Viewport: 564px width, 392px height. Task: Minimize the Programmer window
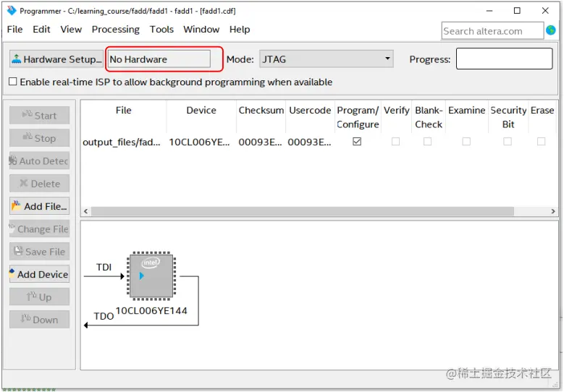click(489, 11)
